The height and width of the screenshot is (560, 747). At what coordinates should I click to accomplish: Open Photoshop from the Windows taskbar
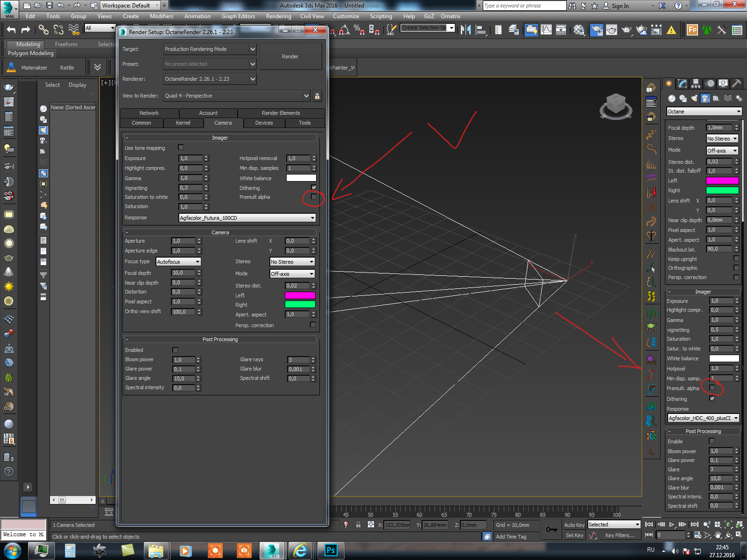331,551
